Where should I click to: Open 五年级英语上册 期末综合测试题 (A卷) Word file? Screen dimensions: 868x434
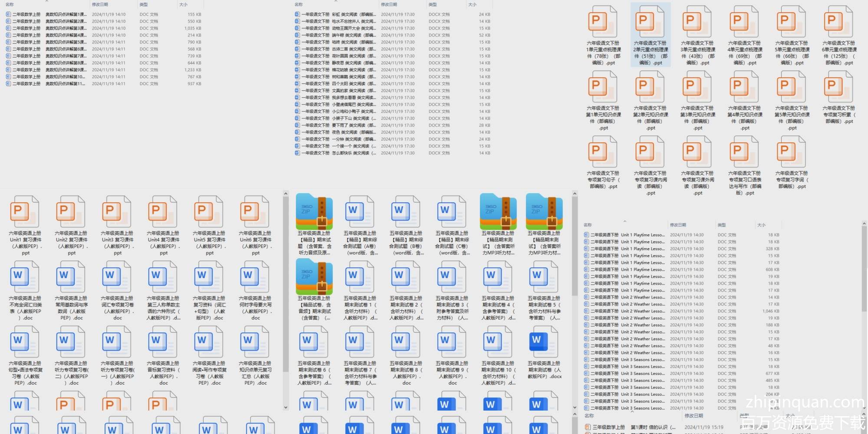pyautogui.click(x=359, y=212)
